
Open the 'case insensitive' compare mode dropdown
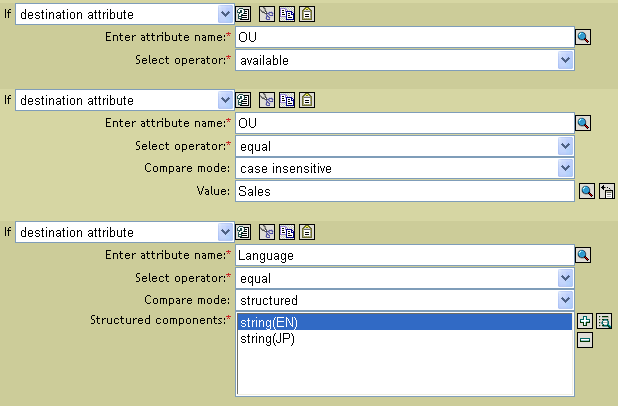pos(566,168)
